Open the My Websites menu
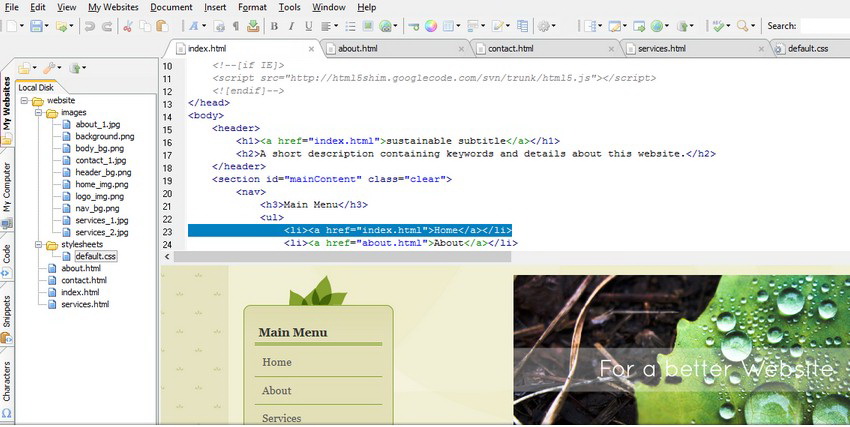 pos(113,7)
